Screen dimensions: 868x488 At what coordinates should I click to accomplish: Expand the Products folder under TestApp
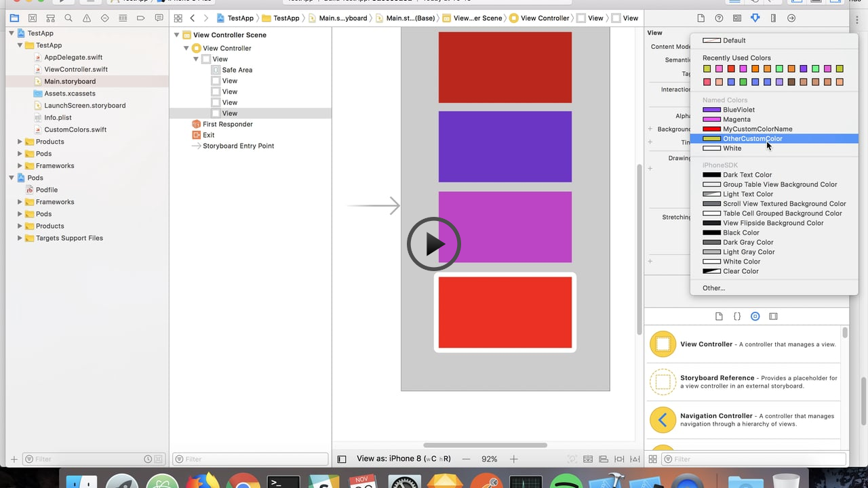pyautogui.click(x=20, y=142)
